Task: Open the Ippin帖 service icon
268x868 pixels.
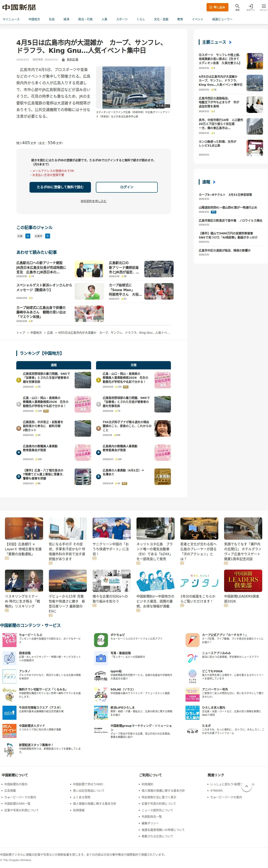Action: 101,676
